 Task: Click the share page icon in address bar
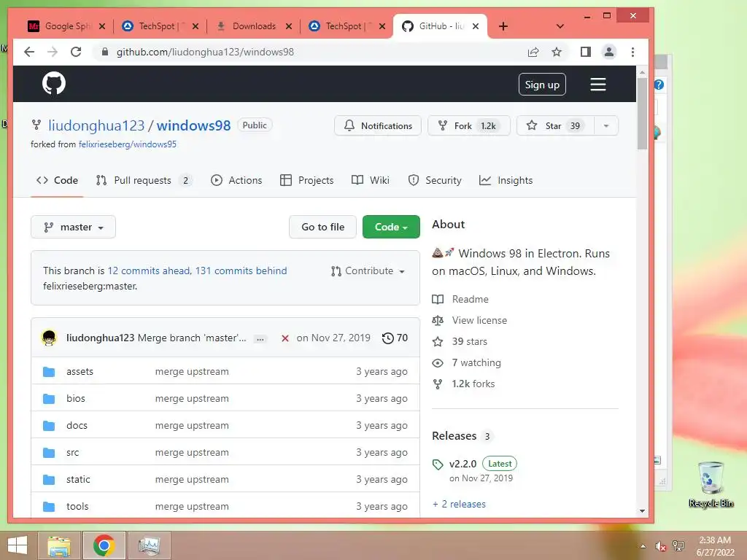pos(533,52)
